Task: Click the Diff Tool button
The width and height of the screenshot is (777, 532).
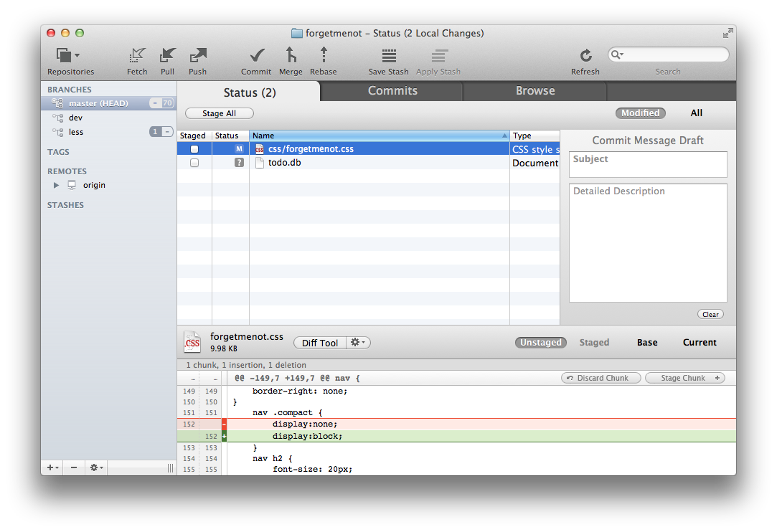Action: pos(319,343)
